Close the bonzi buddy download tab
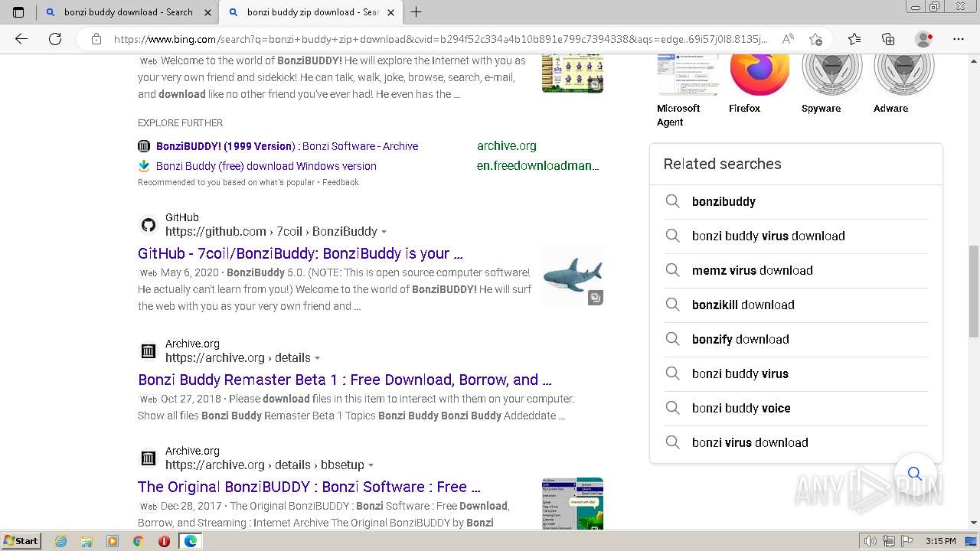Image resolution: width=980 pixels, height=551 pixels. [x=207, y=12]
